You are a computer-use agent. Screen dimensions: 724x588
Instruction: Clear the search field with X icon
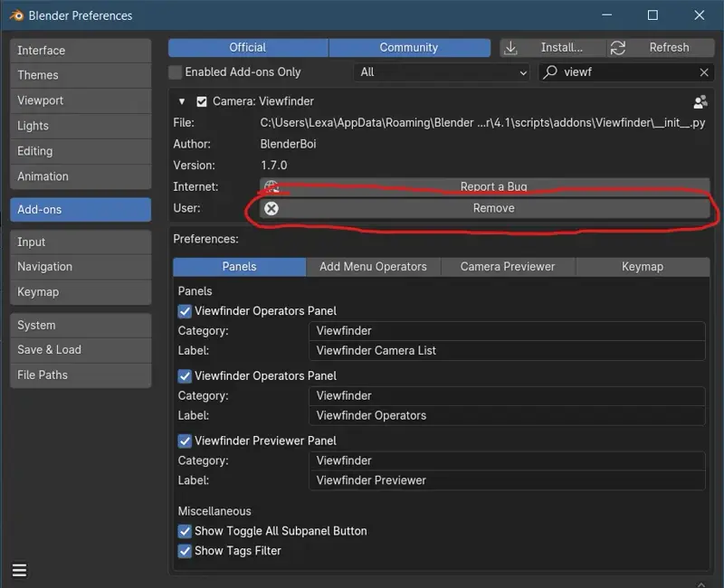[704, 72]
